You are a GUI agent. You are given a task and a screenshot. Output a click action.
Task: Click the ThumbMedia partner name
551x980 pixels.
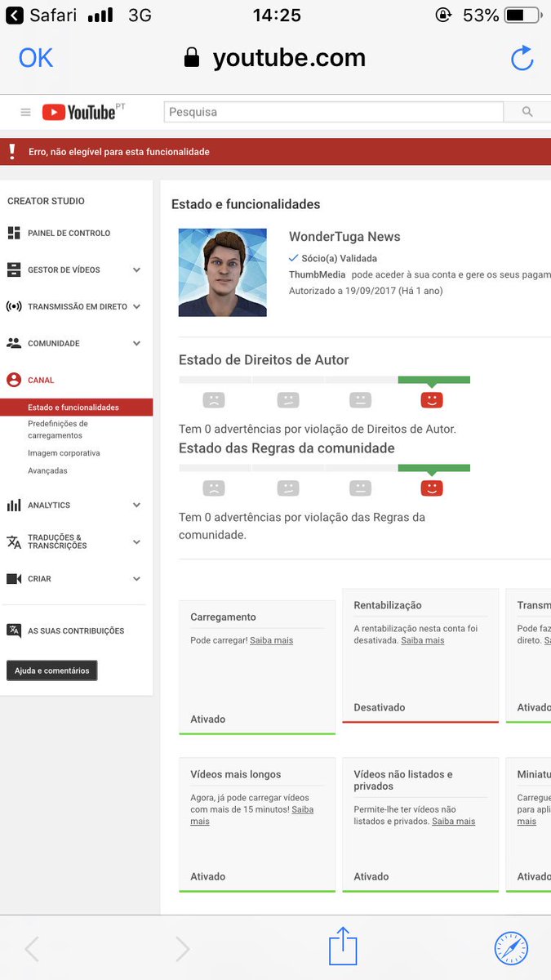tap(317, 274)
